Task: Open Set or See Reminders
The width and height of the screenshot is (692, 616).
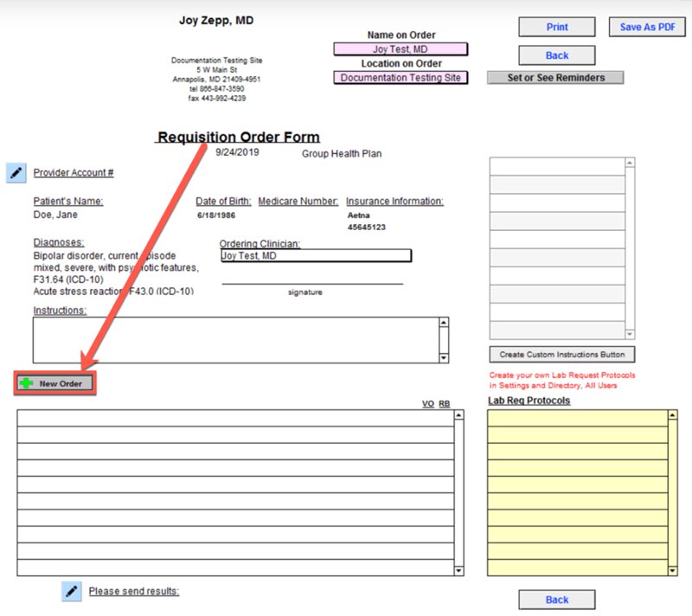Action: coord(557,78)
